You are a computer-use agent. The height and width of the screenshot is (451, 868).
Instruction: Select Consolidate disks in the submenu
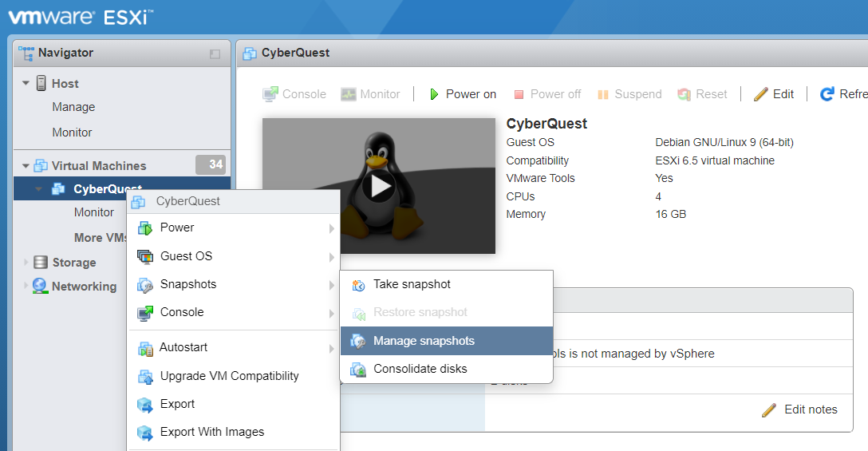(446, 369)
